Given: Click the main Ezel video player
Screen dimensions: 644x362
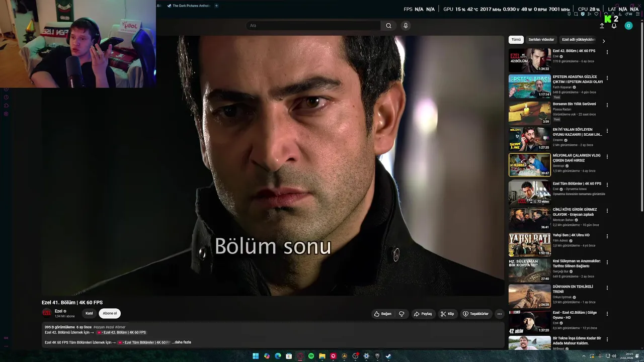Looking at the screenshot, I should tap(273, 165).
